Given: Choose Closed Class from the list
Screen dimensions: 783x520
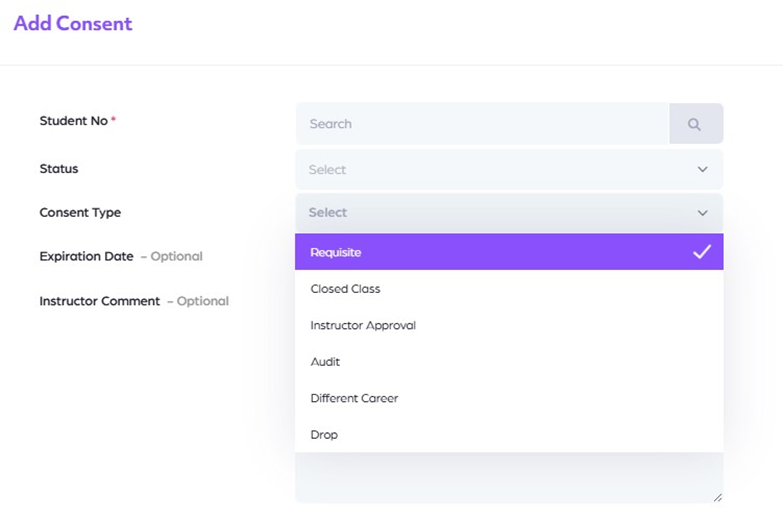Looking at the screenshot, I should [x=346, y=289].
